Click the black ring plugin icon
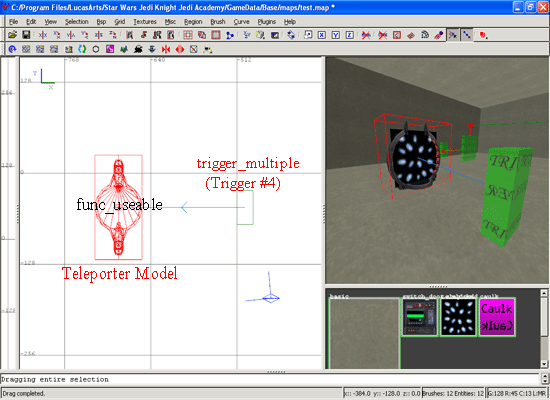The width and height of the screenshot is (550, 400). 96,49
